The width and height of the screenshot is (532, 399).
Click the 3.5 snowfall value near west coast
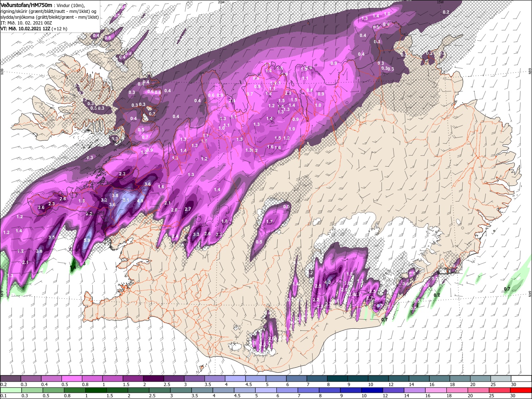pos(52,237)
